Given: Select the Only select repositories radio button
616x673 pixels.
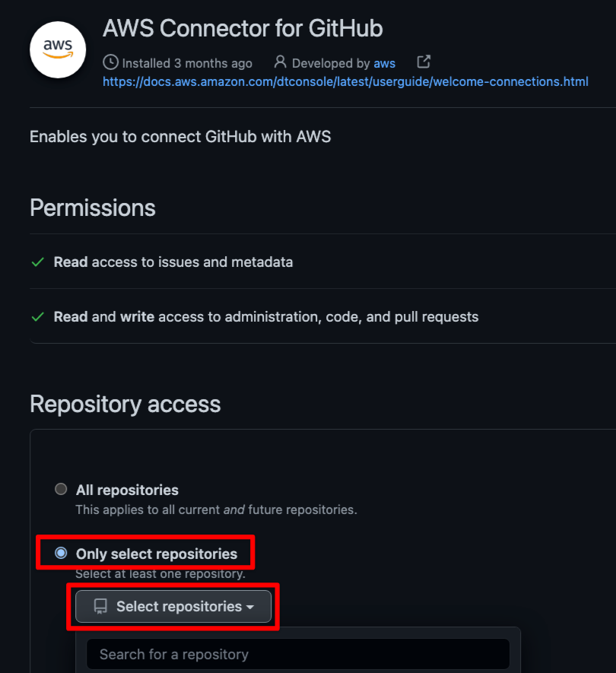Looking at the screenshot, I should (x=61, y=554).
